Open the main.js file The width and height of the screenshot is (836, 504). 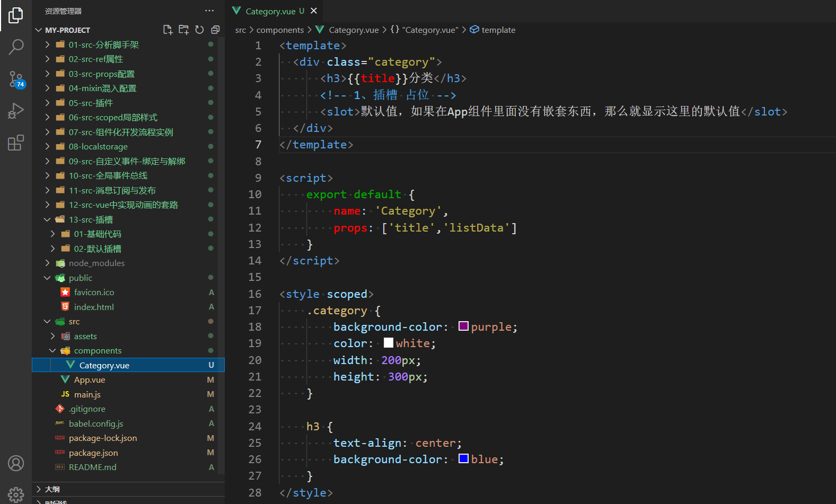click(x=128, y=394)
